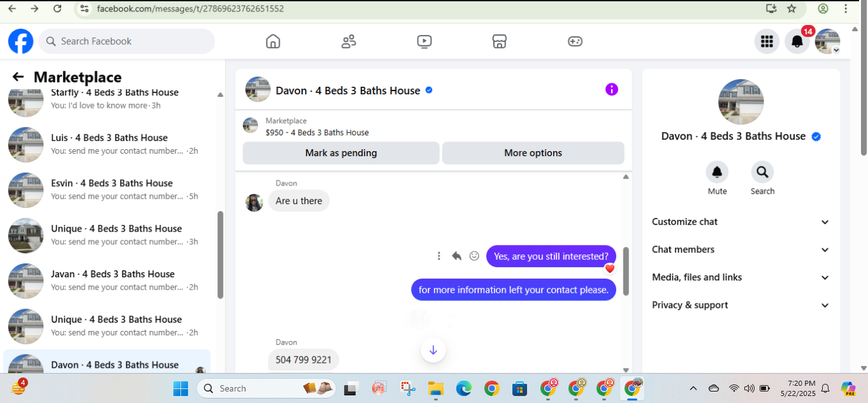Click Davon's avatar beside 'Are u there'
Screen dimensions: 868x403
[x=254, y=203]
